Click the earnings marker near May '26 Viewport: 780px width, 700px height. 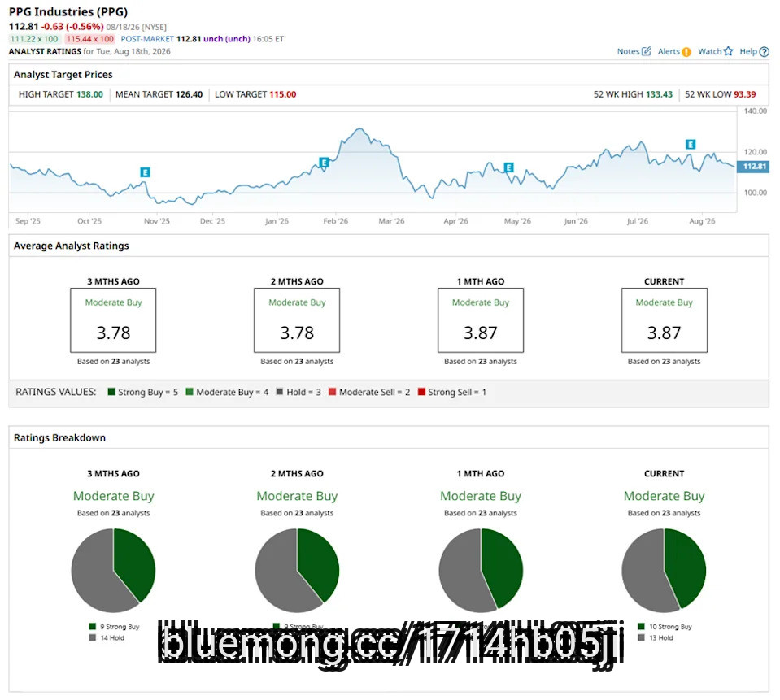pos(508,167)
